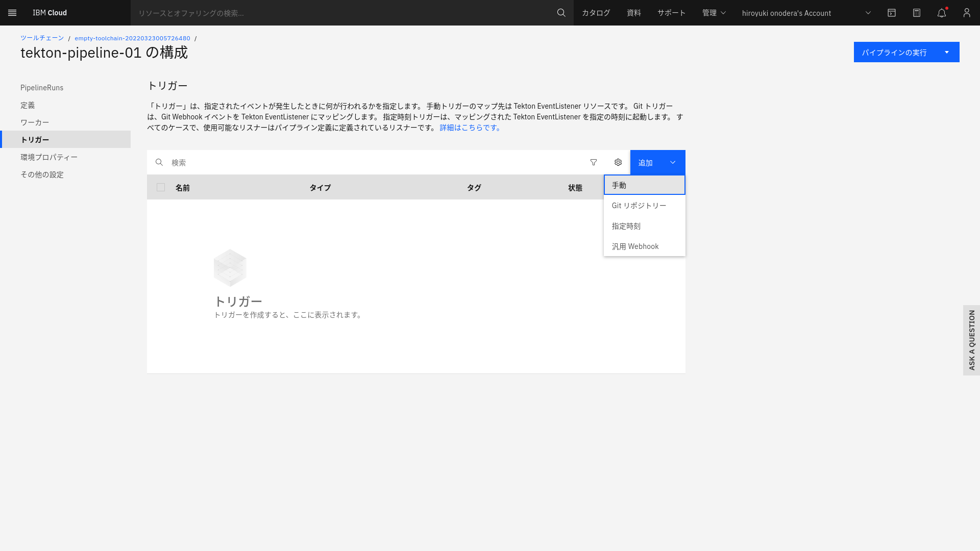This screenshot has height=551, width=980.
Task: Select 汎用 Webhook from the add menu
Action: 635,246
